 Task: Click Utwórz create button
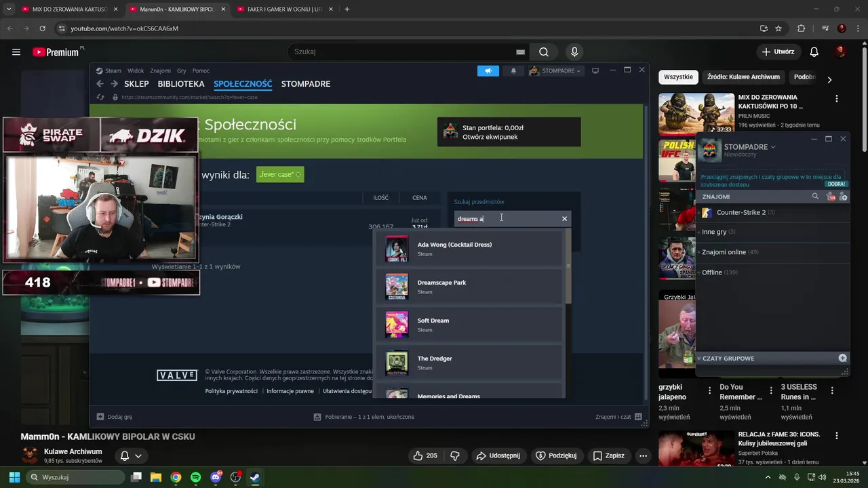point(778,52)
